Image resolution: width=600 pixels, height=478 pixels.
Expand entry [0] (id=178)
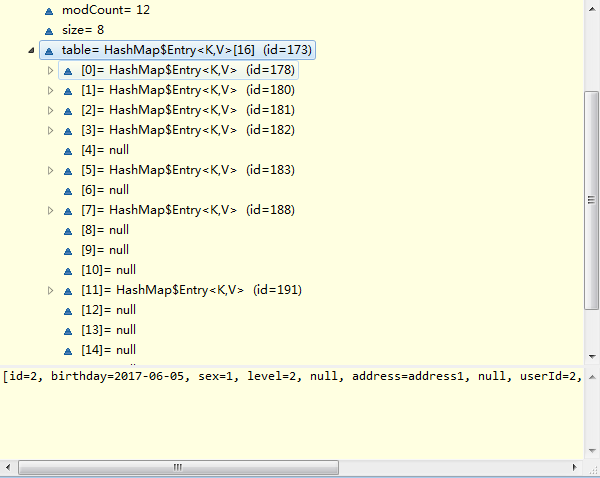(x=50, y=70)
